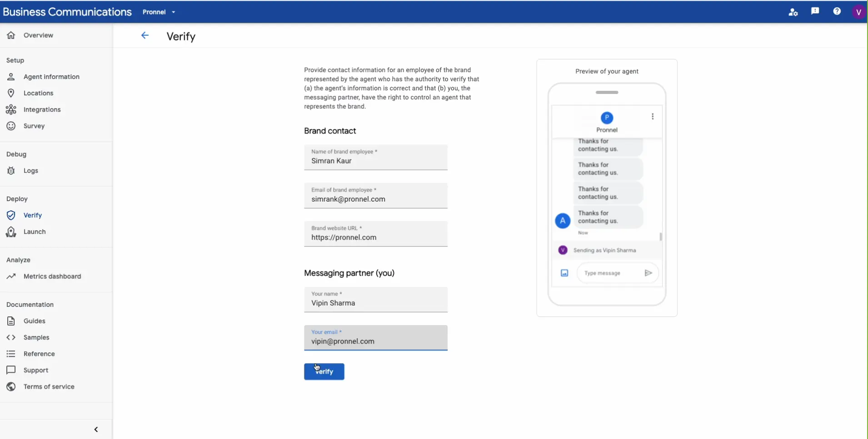This screenshot has height=439, width=868.
Task: Click the 'Brand contact' heading
Action: click(330, 131)
